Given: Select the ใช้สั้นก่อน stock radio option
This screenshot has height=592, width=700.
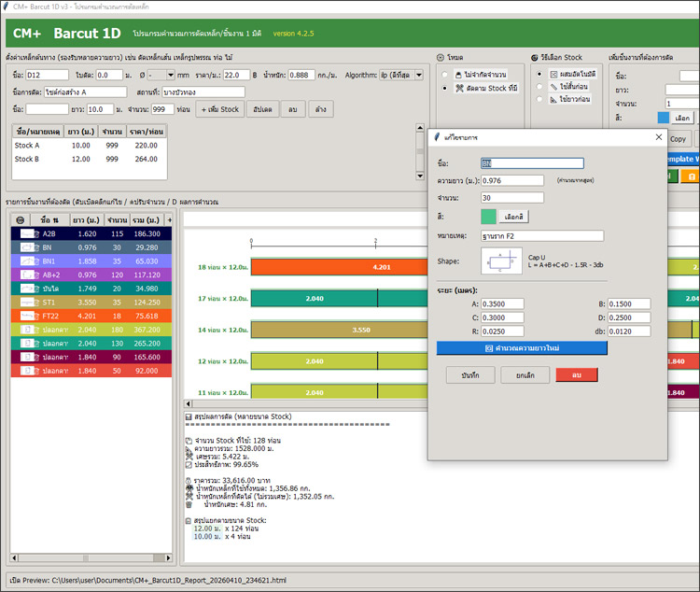Looking at the screenshot, I should click(x=539, y=87).
